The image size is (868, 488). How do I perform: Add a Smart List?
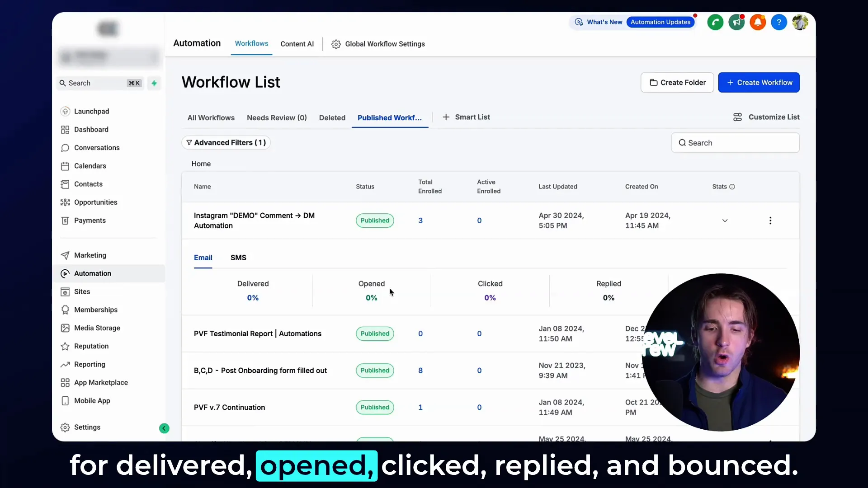[x=466, y=117]
